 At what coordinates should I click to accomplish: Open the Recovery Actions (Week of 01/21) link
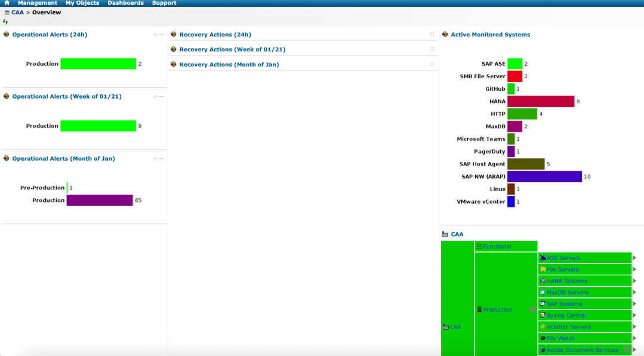232,50
